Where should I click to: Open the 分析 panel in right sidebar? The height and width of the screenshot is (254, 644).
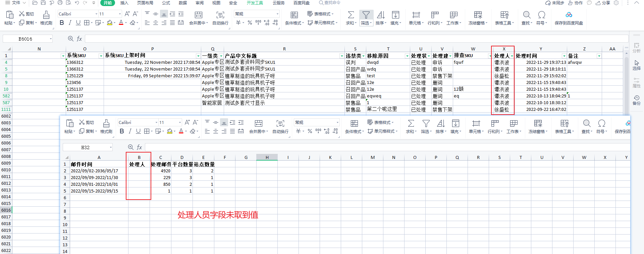(636, 48)
